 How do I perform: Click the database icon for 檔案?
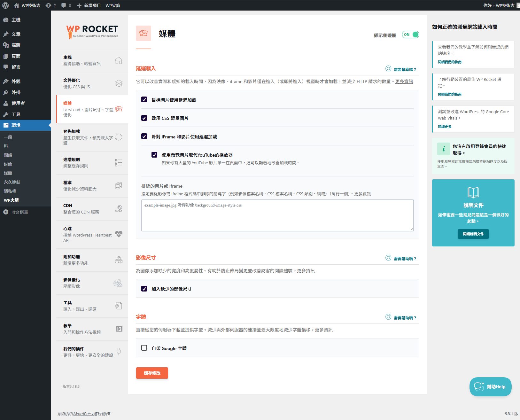pos(119,186)
